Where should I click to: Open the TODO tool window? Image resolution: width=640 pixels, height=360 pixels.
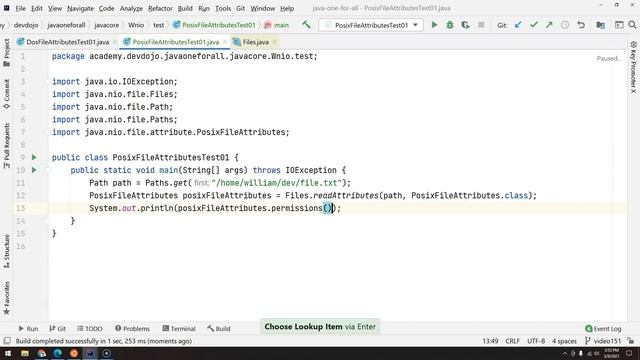coord(90,329)
